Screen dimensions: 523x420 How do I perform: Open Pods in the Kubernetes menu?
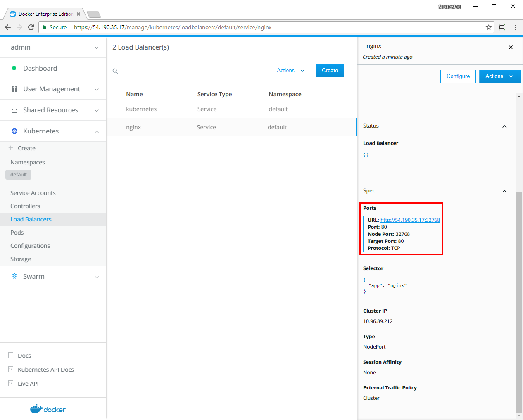(17, 233)
